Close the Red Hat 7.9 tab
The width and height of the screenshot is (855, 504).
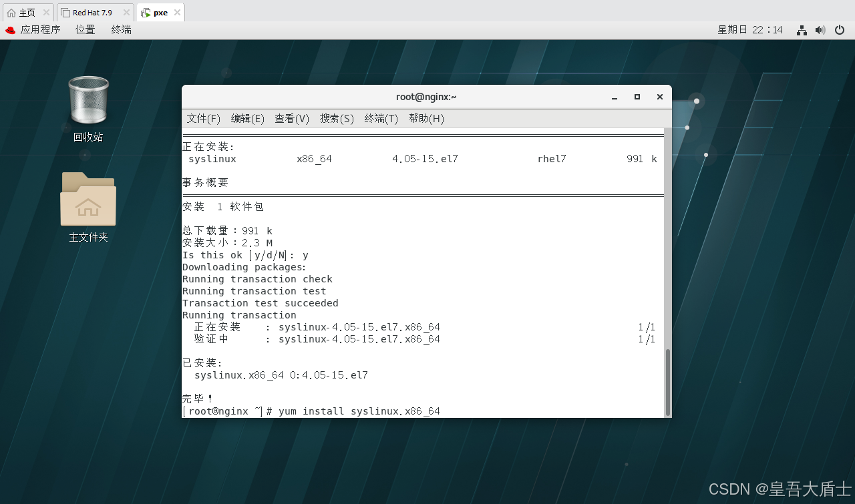(126, 13)
